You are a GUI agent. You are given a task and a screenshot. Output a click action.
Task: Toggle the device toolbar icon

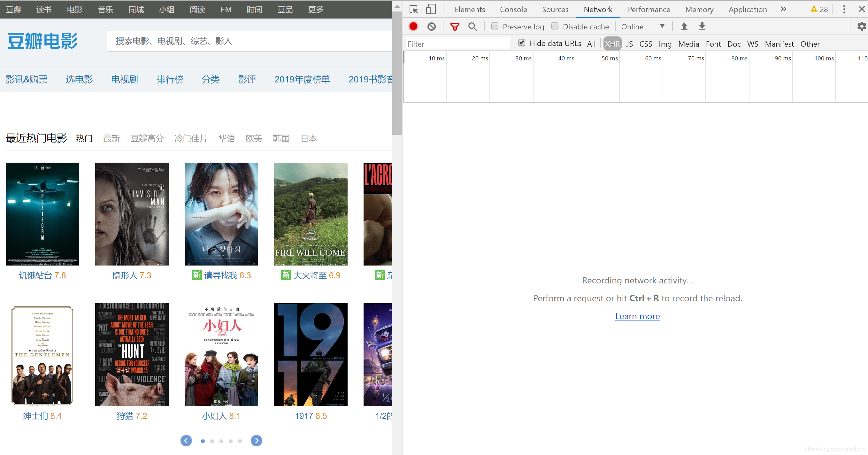[431, 9]
